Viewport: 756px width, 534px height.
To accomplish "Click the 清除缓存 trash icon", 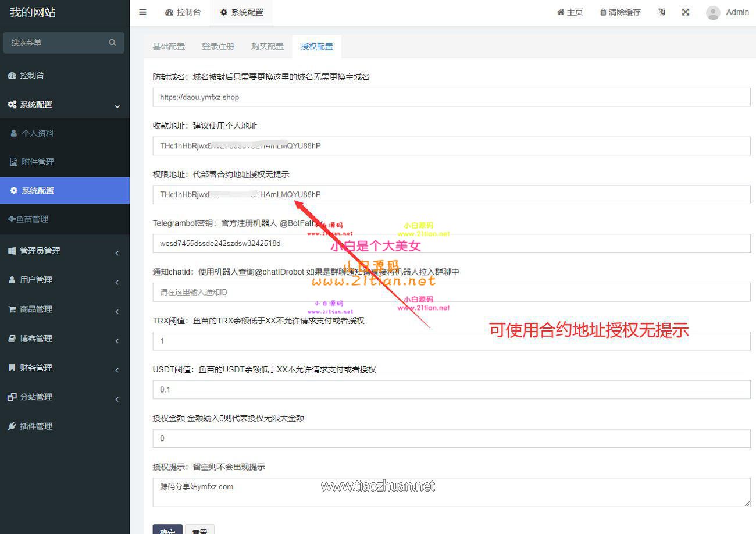I will coord(603,12).
